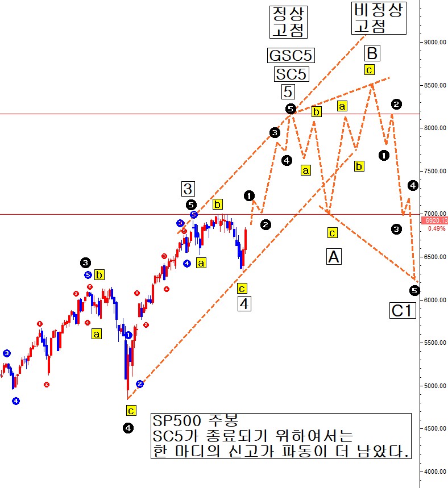Click the 8500.00 price axis label
This screenshot has width=448, height=488.
coord(435,85)
